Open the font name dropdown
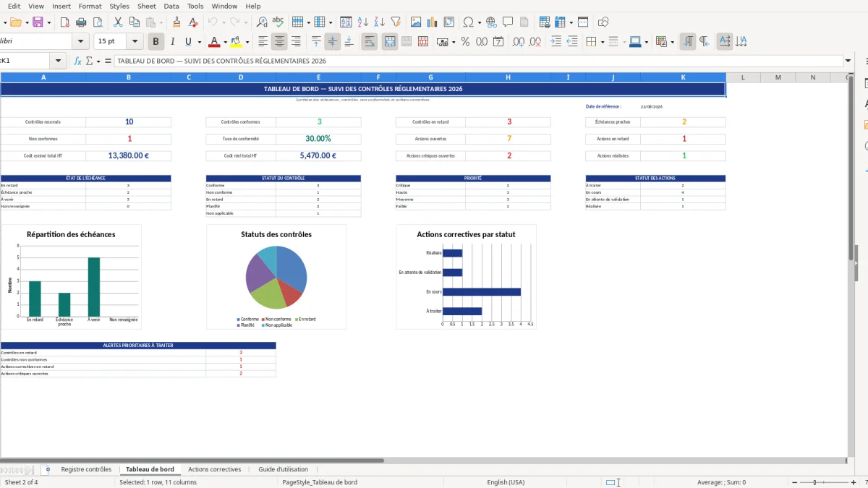 point(81,42)
